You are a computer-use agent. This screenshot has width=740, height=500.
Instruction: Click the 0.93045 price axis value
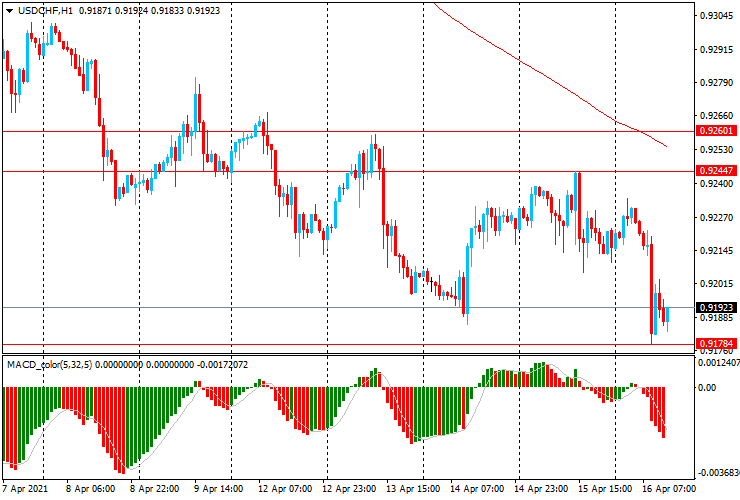(717, 16)
